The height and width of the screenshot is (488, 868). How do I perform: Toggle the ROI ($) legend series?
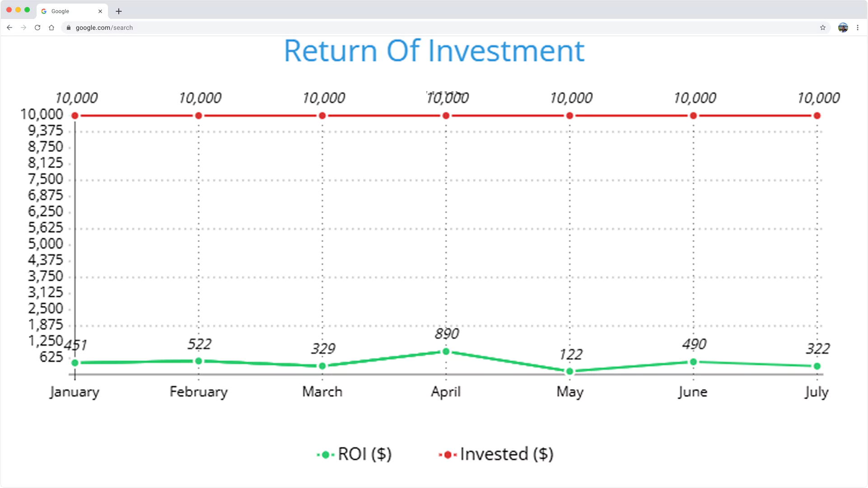355,454
